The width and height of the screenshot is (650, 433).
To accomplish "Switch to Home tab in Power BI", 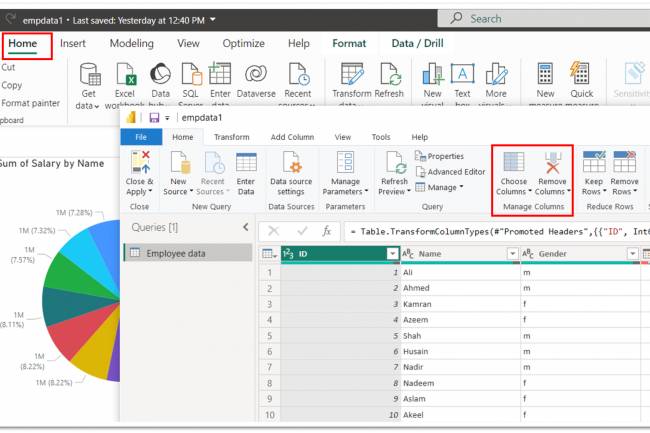I will point(23,44).
